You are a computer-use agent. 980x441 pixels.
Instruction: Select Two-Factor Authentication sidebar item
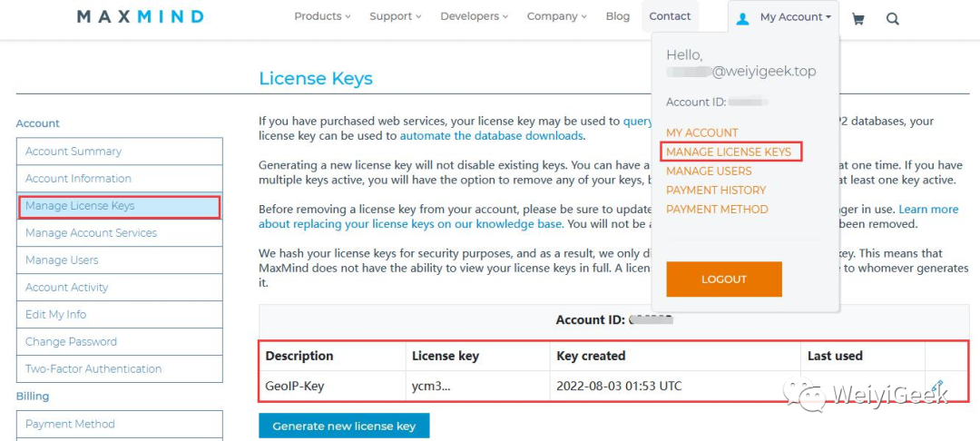(93, 369)
